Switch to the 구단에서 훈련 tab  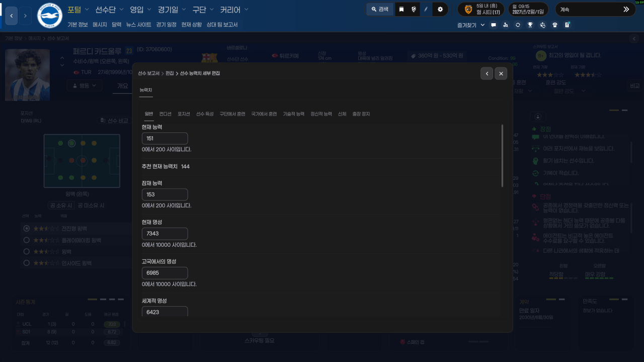pos(232,114)
